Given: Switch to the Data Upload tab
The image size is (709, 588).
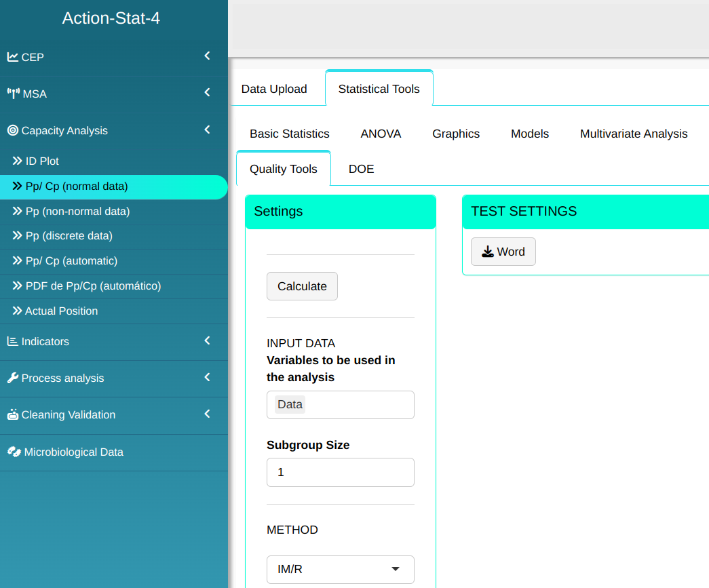Looking at the screenshot, I should (274, 89).
